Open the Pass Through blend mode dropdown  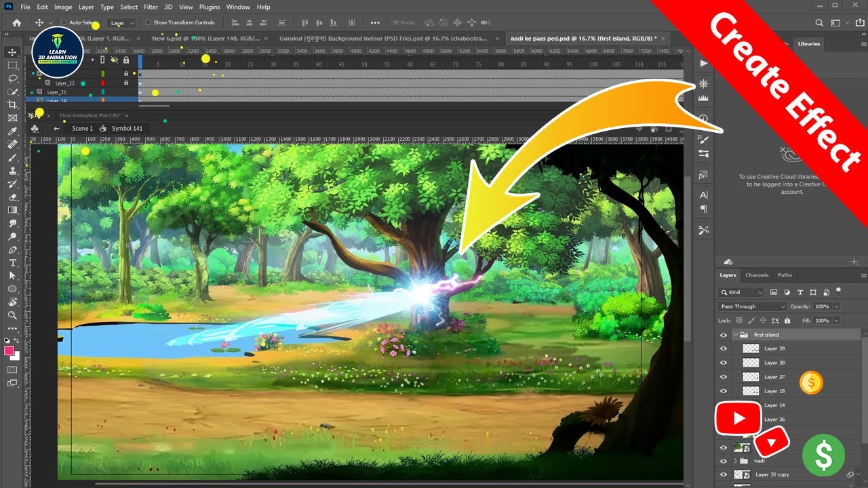pos(752,306)
